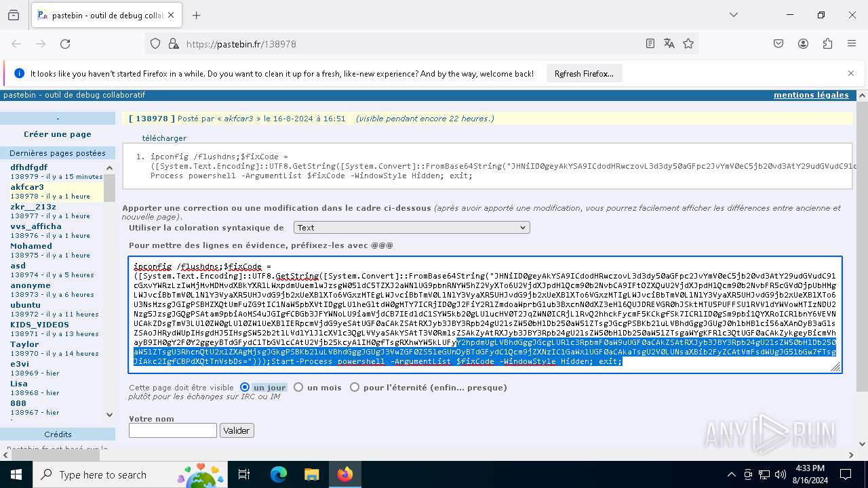
Task: Dismiss the Firefox refresh notification bar
Action: click(851, 73)
